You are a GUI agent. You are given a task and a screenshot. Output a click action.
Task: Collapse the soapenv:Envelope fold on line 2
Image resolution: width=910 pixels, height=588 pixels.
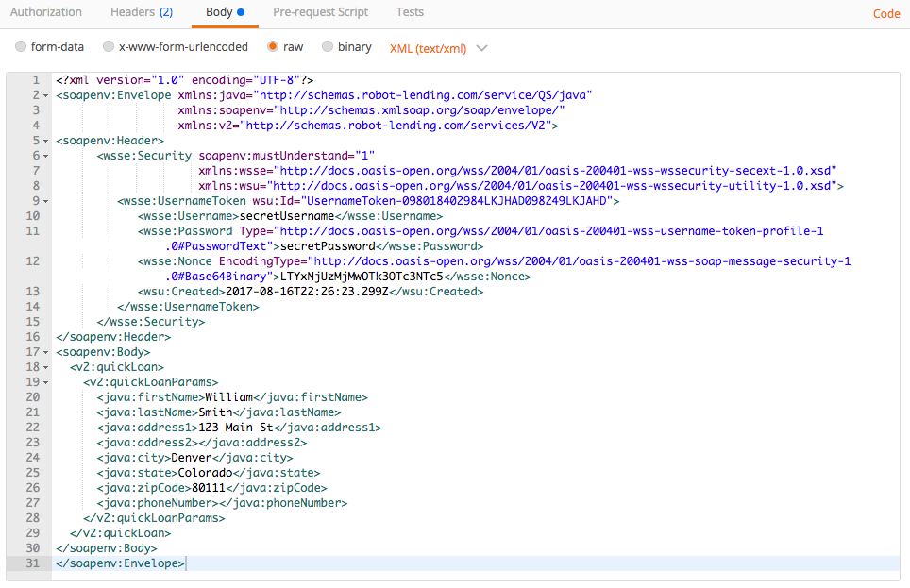[46, 95]
